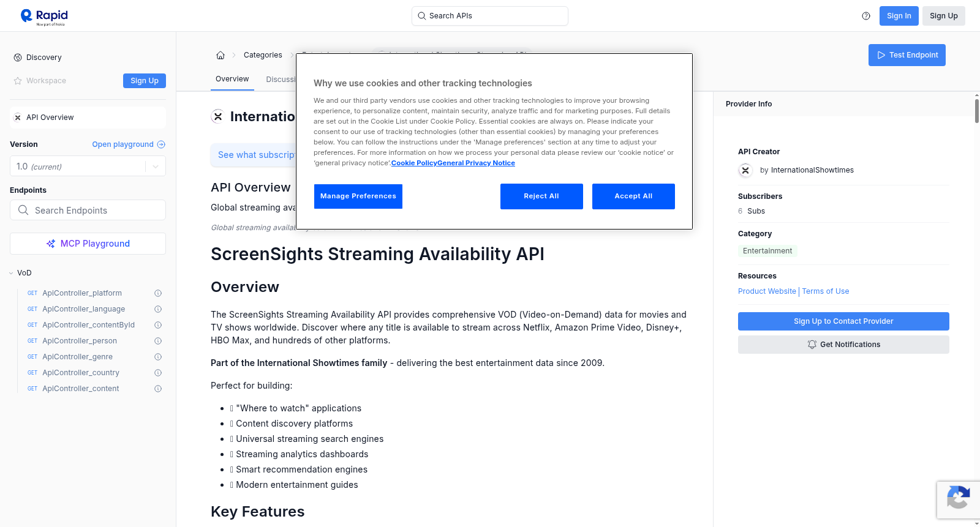980x527 pixels.
Task: Click the Sign In button
Action: pos(899,16)
